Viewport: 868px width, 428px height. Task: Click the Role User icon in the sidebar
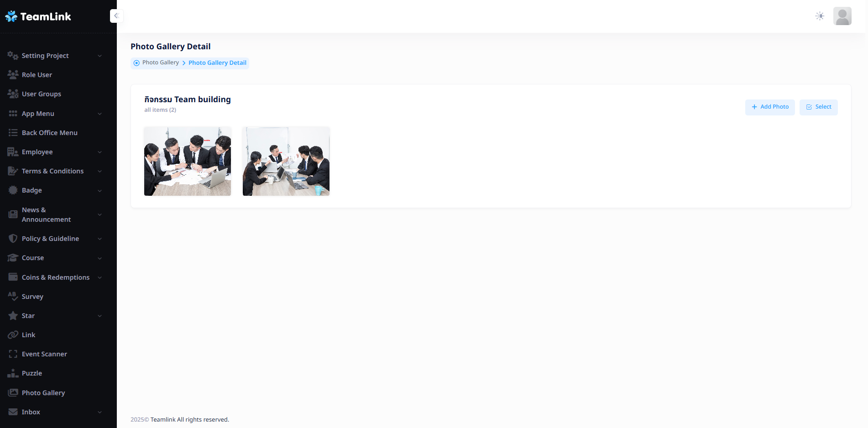[13, 75]
